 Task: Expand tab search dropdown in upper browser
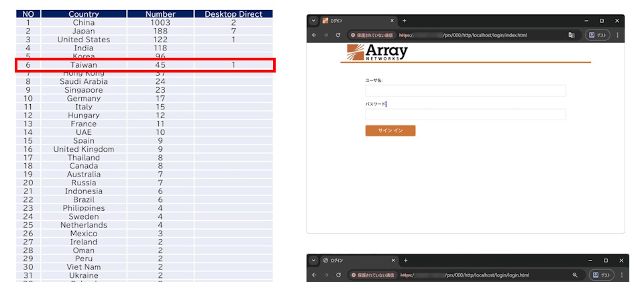click(x=313, y=21)
